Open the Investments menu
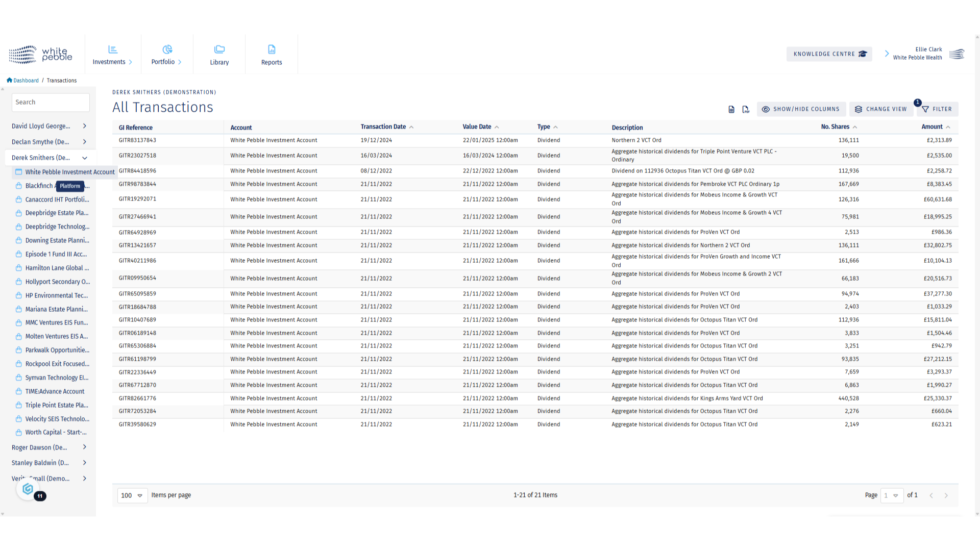Viewport: 980px width, 551px height. tap(112, 55)
